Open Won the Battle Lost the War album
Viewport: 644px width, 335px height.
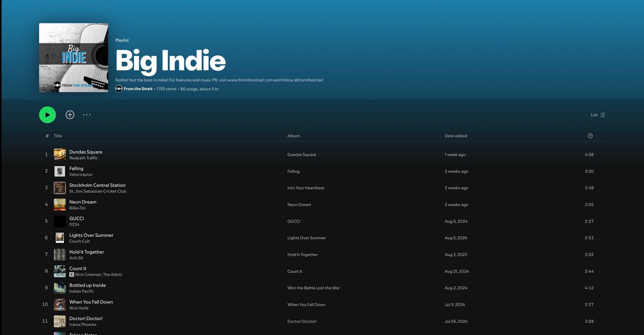(x=313, y=288)
